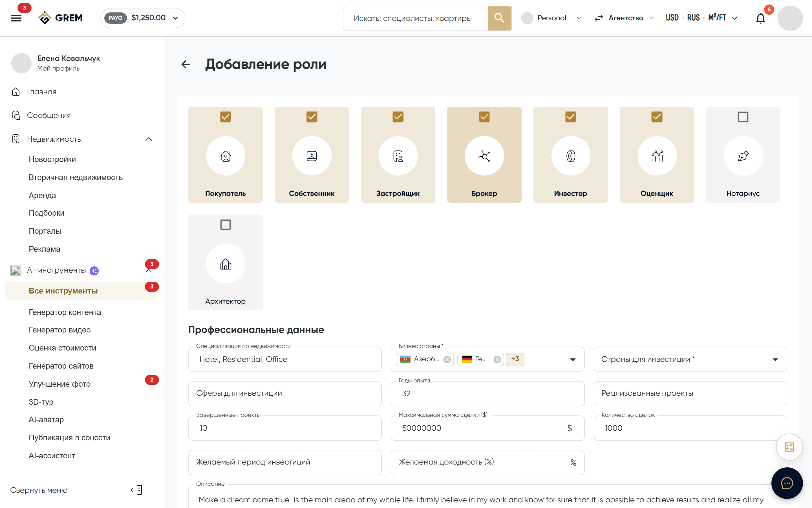Select Все инструменты menu item
This screenshot has width=812, height=508.
click(81, 291)
